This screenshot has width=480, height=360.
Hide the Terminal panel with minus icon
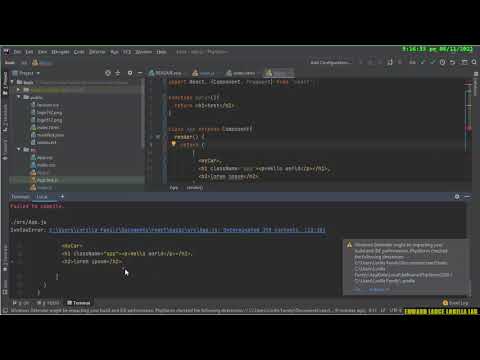[x=467, y=197]
